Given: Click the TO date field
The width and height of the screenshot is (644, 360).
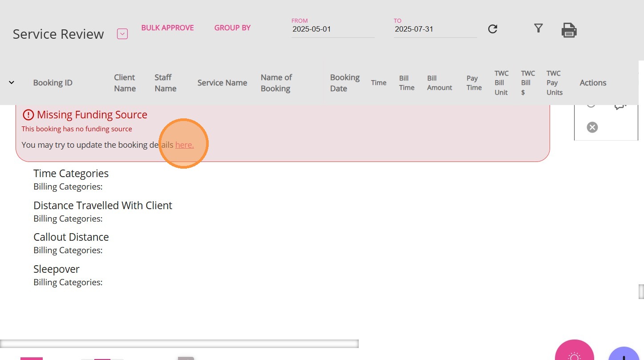Looking at the screenshot, I should (x=435, y=29).
